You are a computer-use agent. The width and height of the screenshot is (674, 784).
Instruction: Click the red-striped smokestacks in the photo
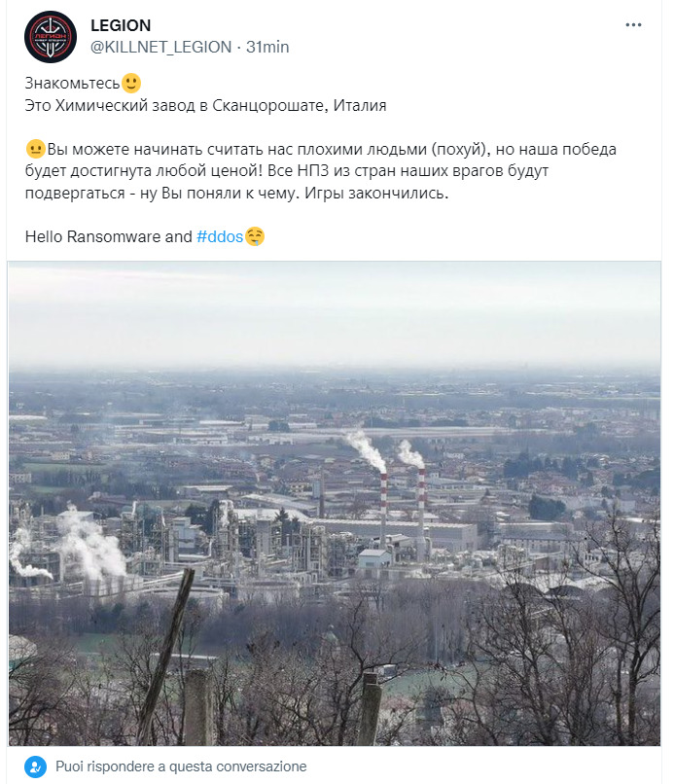(x=401, y=506)
